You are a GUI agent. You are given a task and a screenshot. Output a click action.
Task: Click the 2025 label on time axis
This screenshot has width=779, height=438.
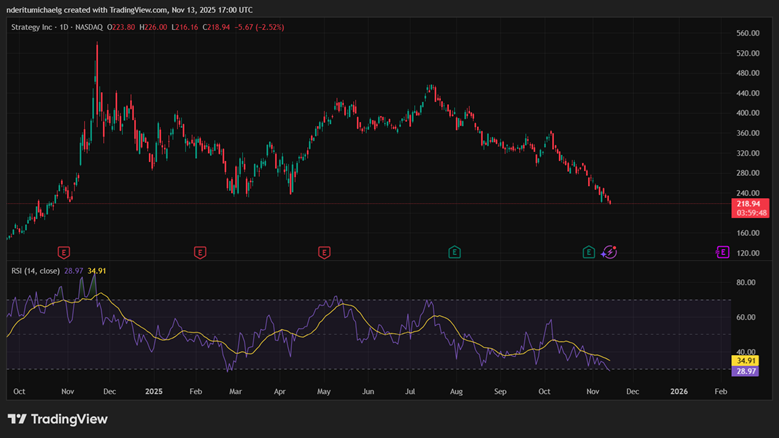153,393
